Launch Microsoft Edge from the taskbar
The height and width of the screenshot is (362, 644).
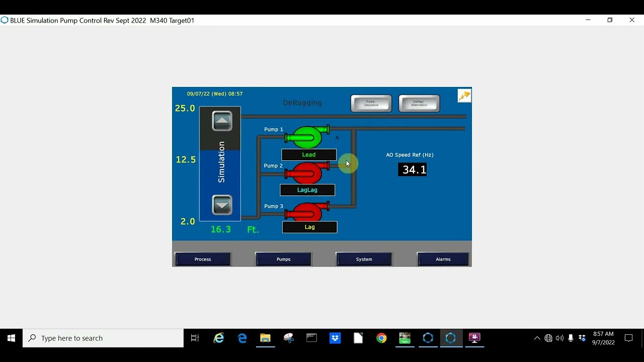click(242, 338)
